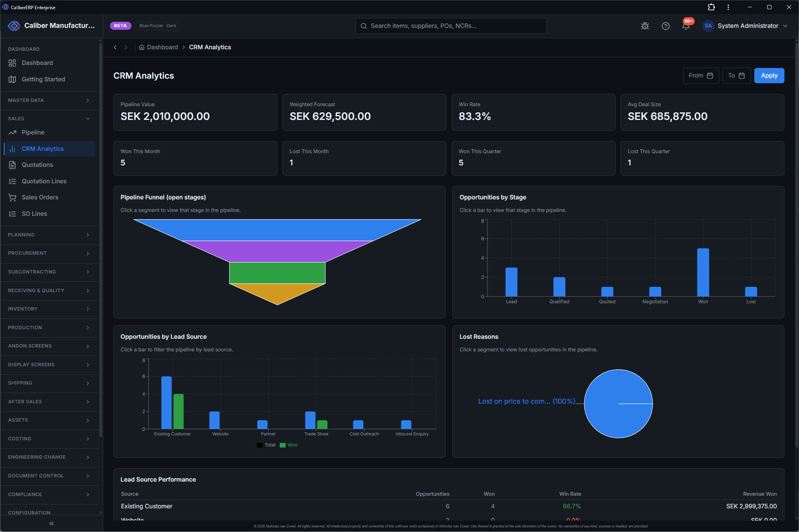799x532 pixels.
Task: Open the To date calendar icon
Action: tap(742, 76)
